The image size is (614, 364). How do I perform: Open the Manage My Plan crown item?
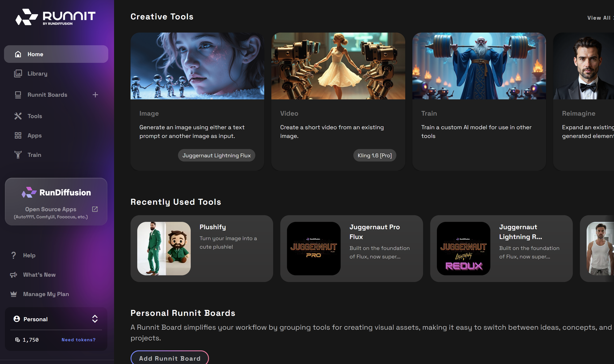[46, 294]
